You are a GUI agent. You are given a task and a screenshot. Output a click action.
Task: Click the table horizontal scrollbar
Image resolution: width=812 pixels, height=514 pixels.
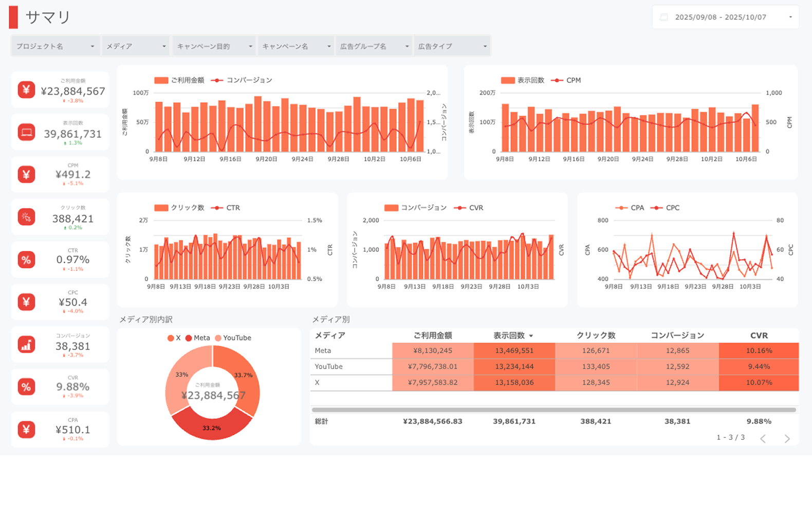click(x=553, y=410)
